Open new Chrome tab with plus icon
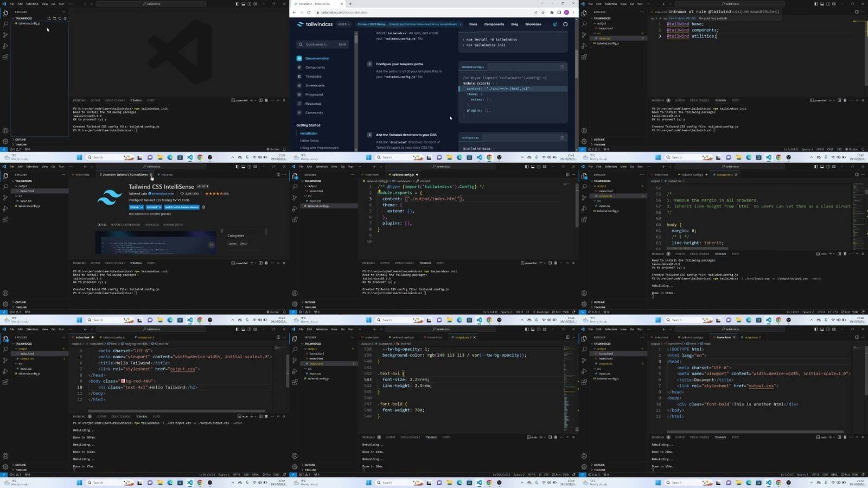 point(350,4)
